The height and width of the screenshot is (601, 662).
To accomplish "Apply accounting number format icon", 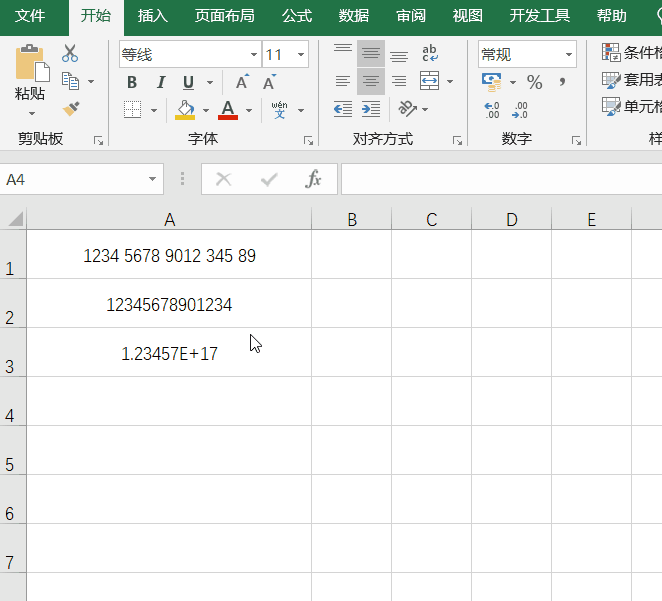I will pyautogui.click(x=491, y=82).
